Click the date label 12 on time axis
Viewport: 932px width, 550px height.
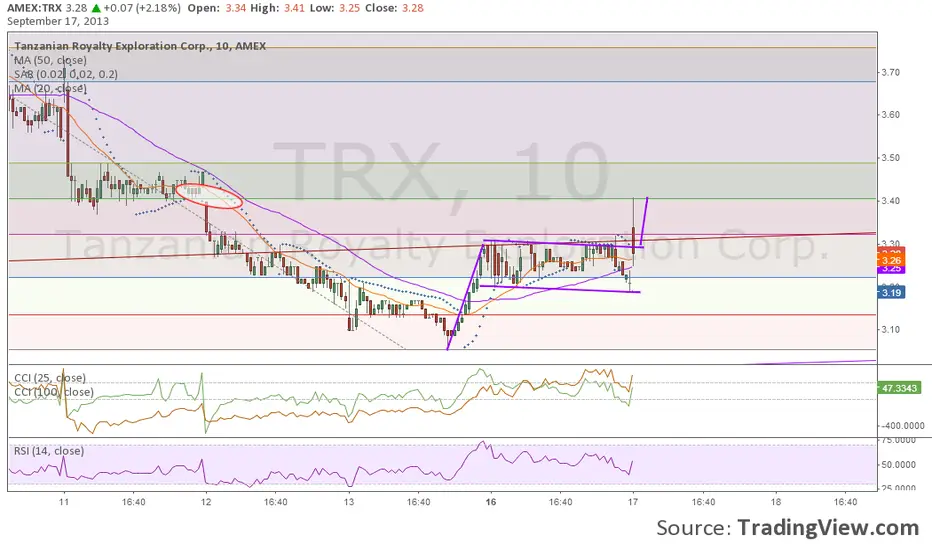[x=206, y=502]
